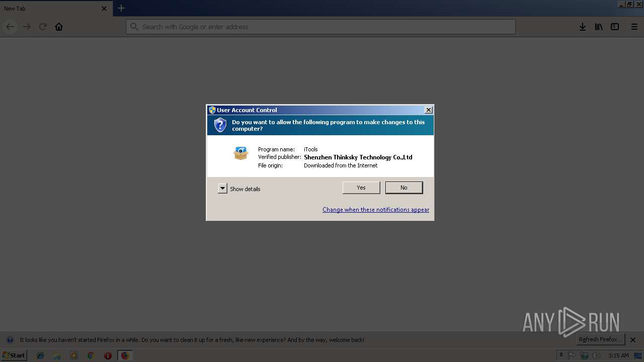Click show desktop button on taskbar

point(638,355)
